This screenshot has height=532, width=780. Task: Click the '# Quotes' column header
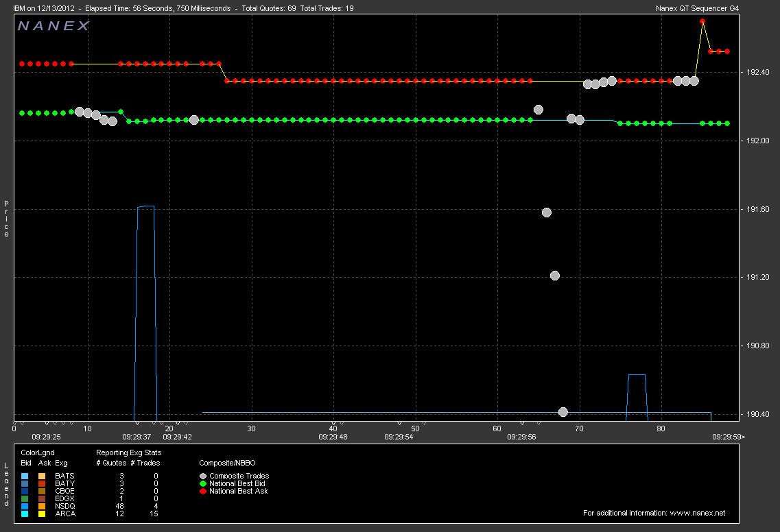111,463
